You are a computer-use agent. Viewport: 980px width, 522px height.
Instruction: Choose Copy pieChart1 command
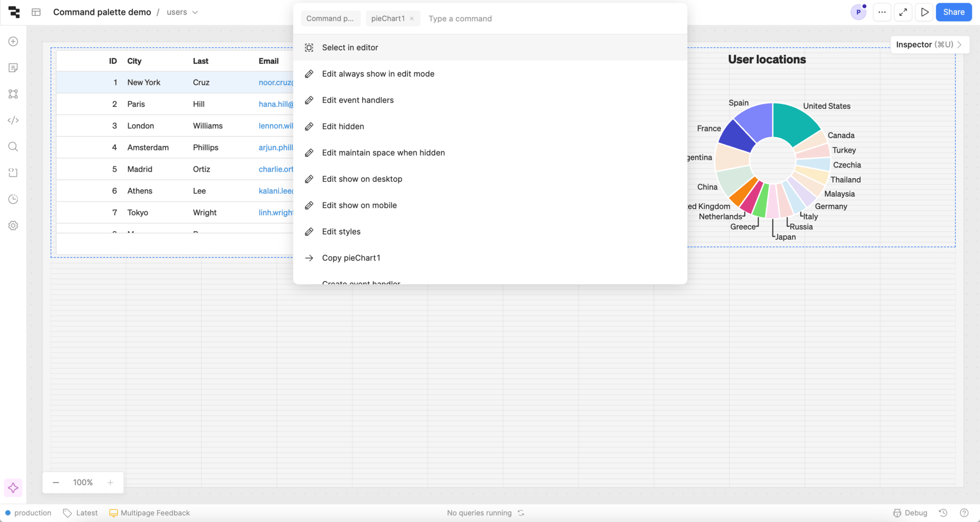490,258
